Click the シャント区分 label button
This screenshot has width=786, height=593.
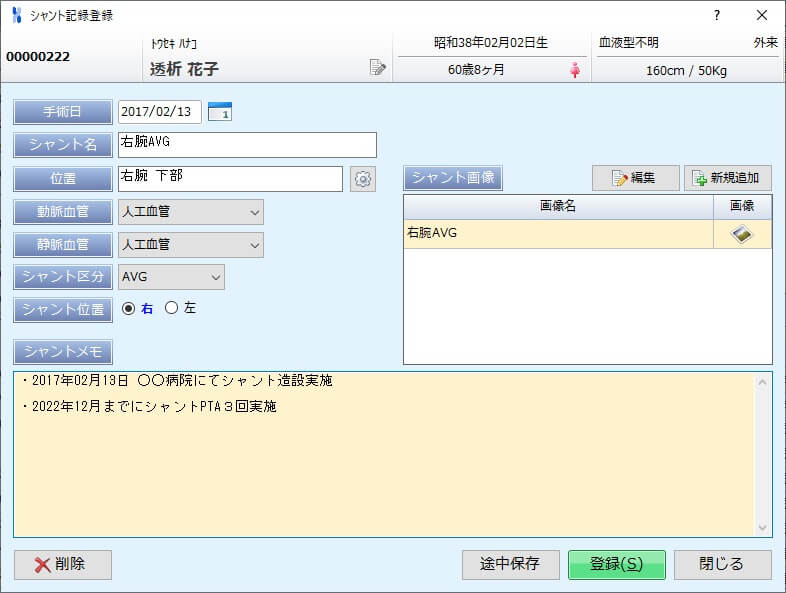[x=63, y=277]
